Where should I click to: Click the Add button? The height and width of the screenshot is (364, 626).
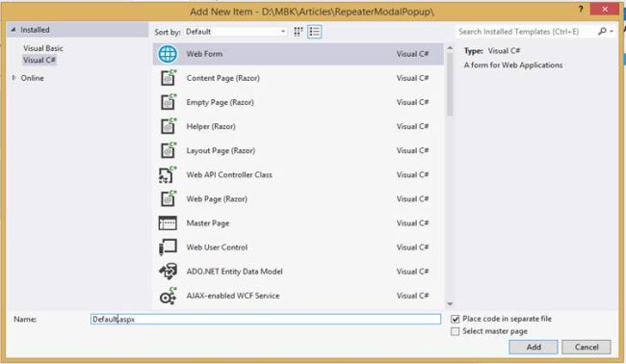[x=534, y=347]
